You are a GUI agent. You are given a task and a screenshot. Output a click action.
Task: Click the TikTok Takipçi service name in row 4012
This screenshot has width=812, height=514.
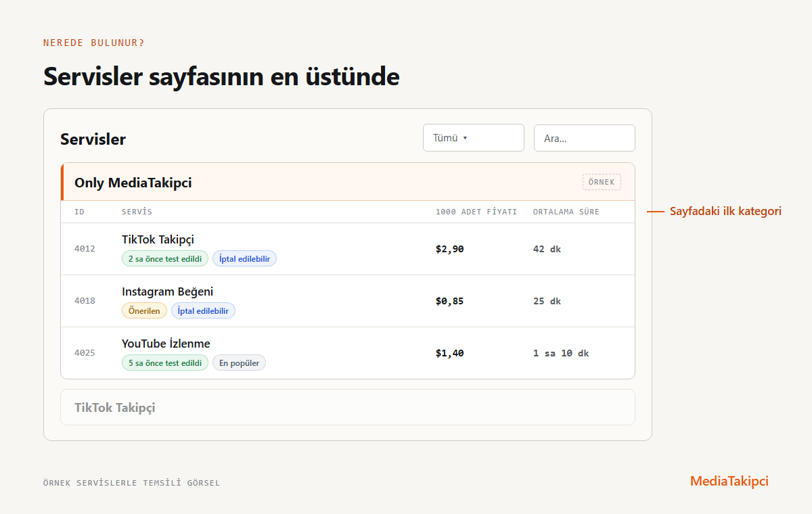click(x=158, y=239)
